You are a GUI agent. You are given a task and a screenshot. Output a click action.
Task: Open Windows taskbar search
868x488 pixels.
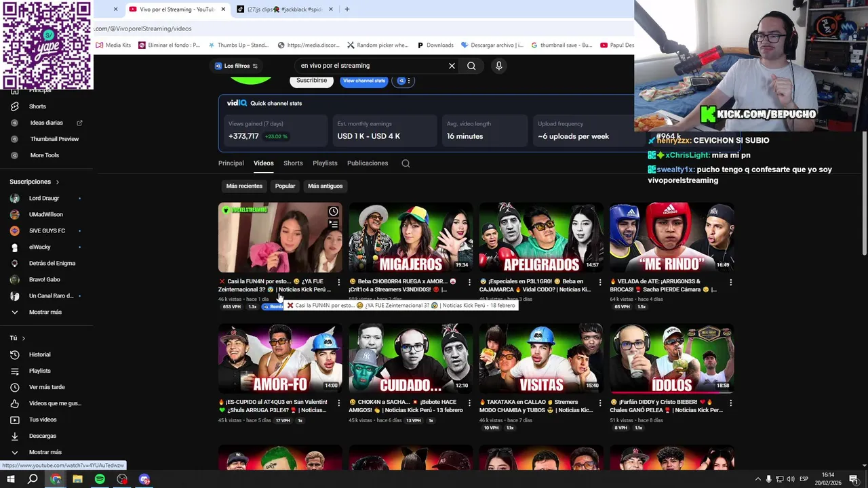[x=33, y=479]
